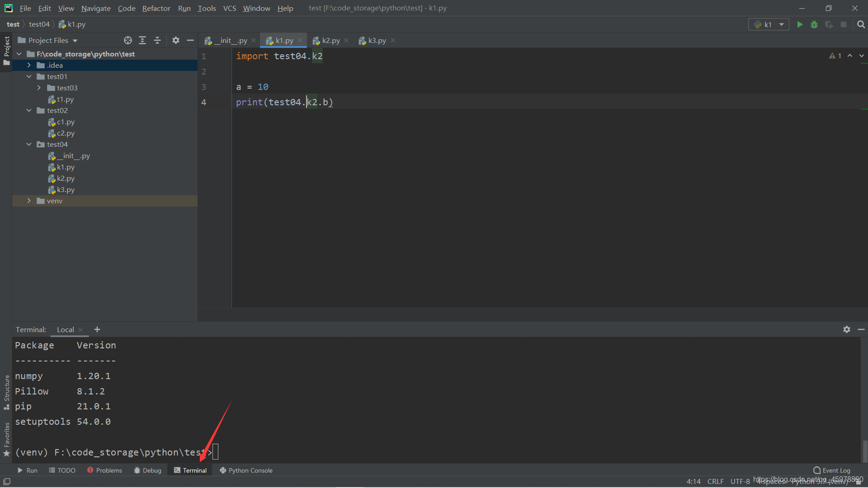The image size is (868, 488).
Task: Open the Debug tool window
Action: tap(147, 470)
